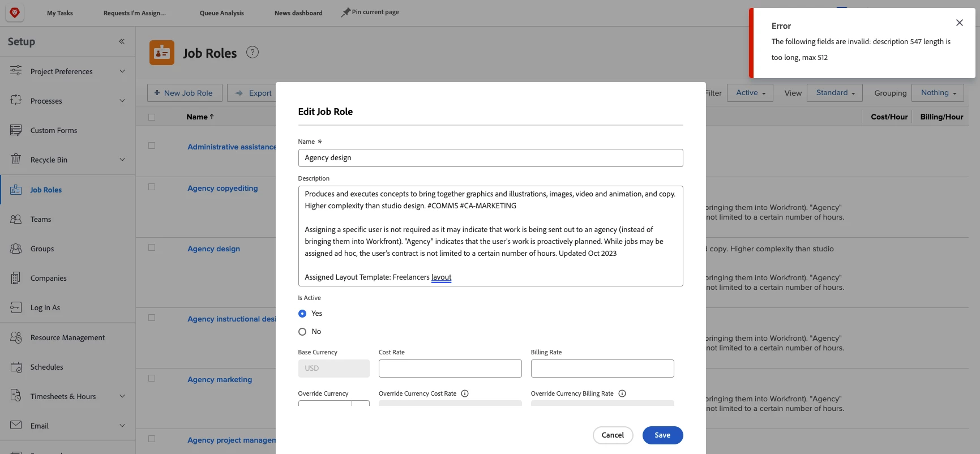Open the Administrative assistance link
Image resolution: width=980 pixels, height=454 pixels.
pyautogui.click(x=232, y=147)
